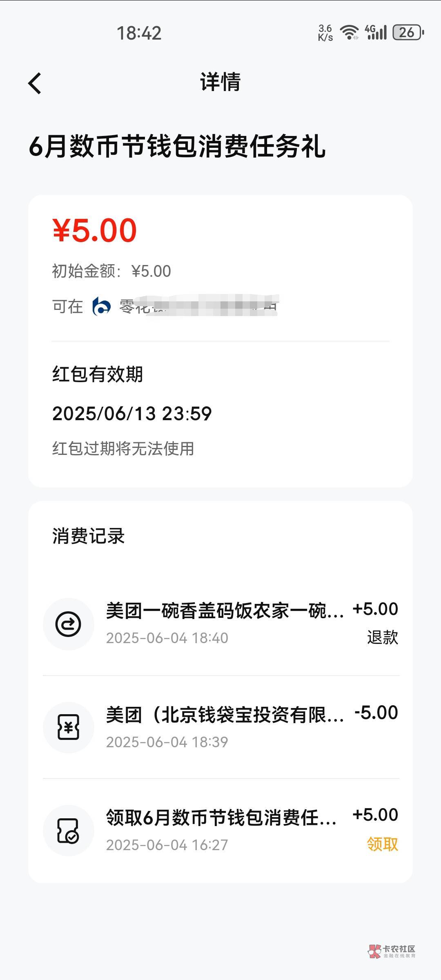
Task: Tap the 退款 status label
Action: pos(382,637)
